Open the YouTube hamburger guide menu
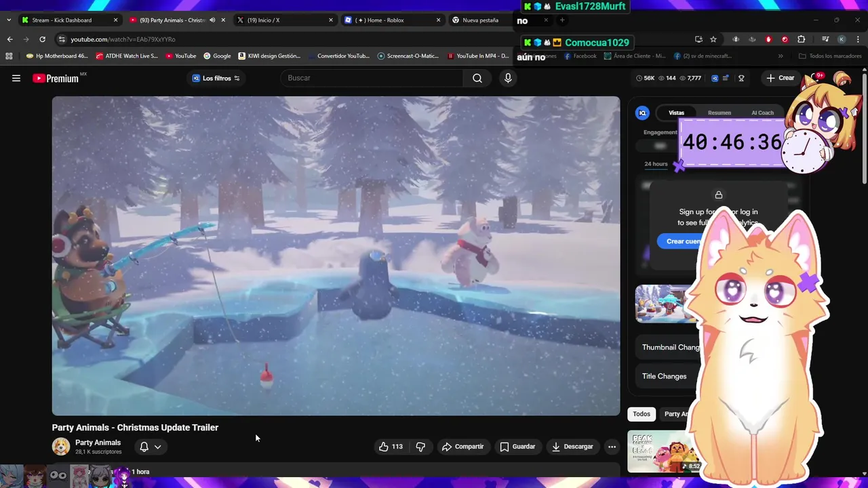 coord(16,78)
